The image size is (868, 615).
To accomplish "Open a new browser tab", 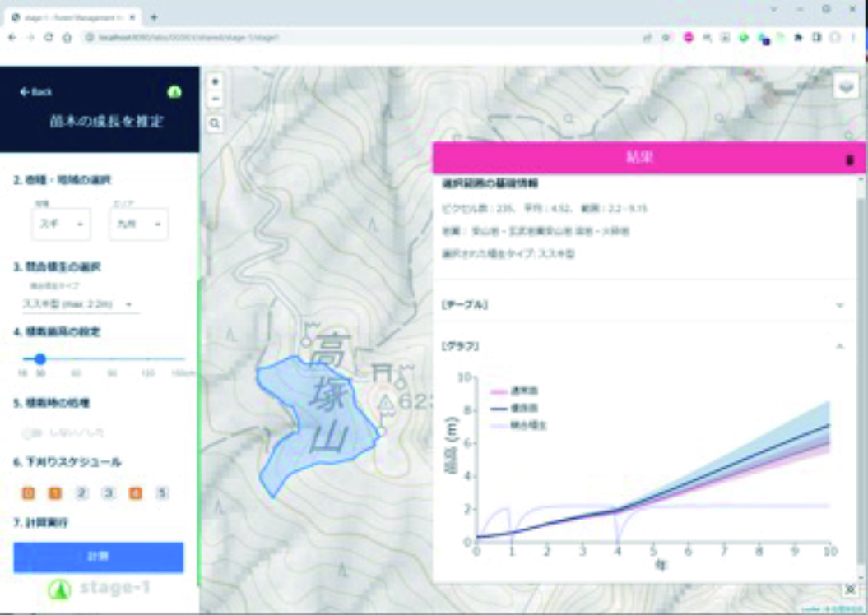I will pos(154,17).
